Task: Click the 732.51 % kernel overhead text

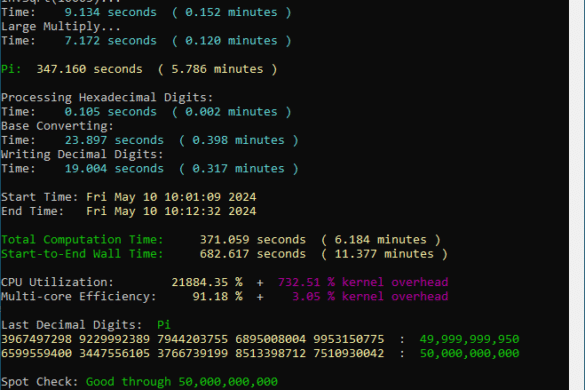Action: coord(363,282)
